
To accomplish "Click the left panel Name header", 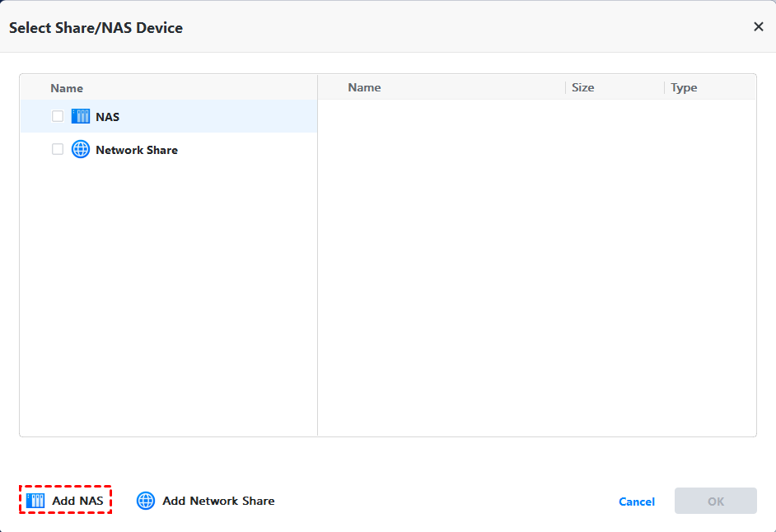I will pyautogui.click(x=67, y=88).
